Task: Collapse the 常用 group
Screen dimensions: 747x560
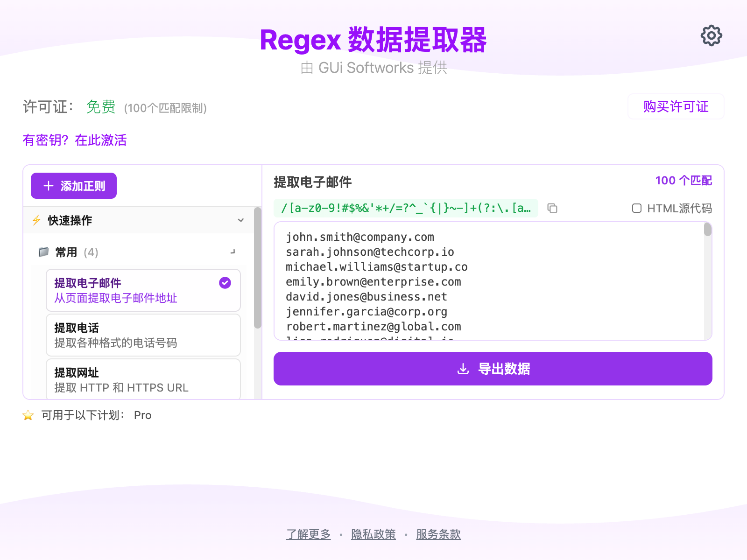Action: pos(232,252)
